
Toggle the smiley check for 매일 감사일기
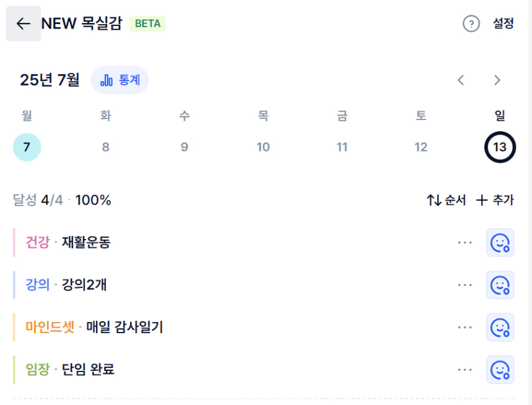(500, 328)
